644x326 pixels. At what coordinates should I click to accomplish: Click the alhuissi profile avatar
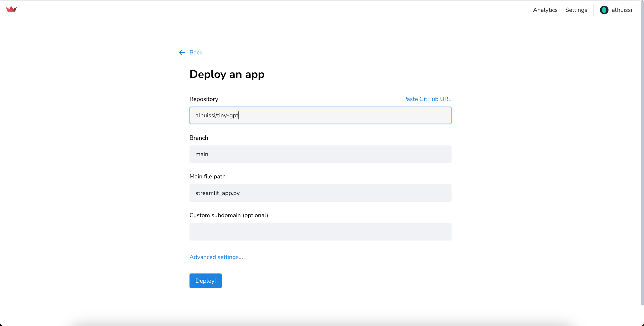(x=604, y=10)
